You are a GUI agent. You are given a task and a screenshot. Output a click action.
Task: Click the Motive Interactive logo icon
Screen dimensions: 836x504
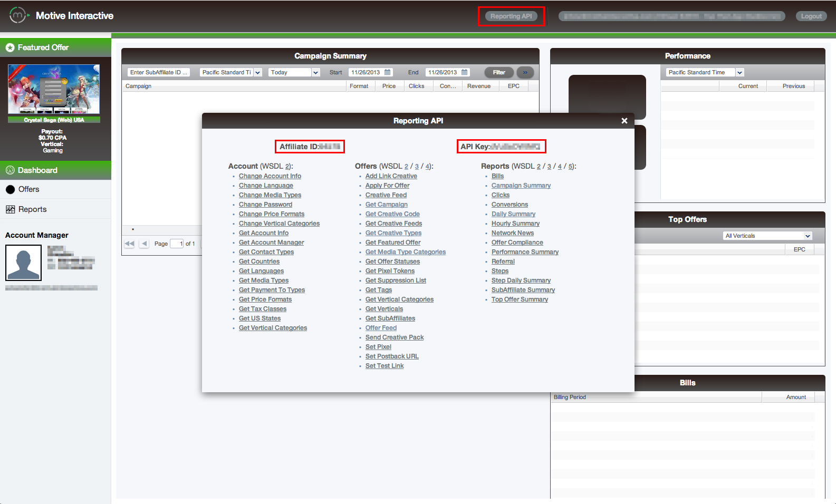pyautogui.click(x=18, y=15)
